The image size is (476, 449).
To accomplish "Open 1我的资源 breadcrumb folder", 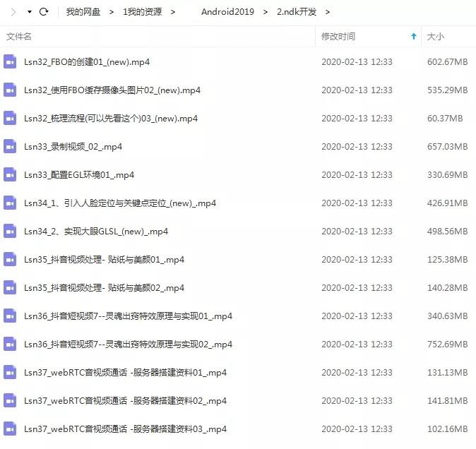I will [x=143, y=12].
